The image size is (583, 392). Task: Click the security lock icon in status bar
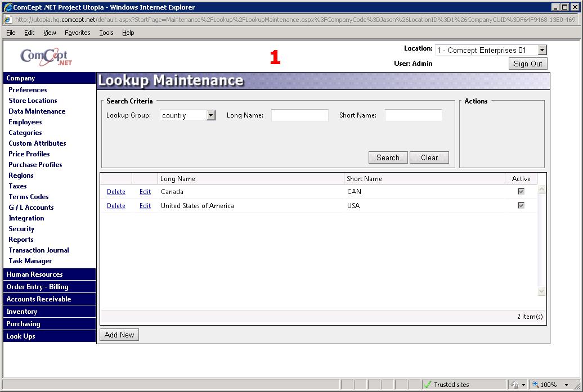(x=515, y=385)
